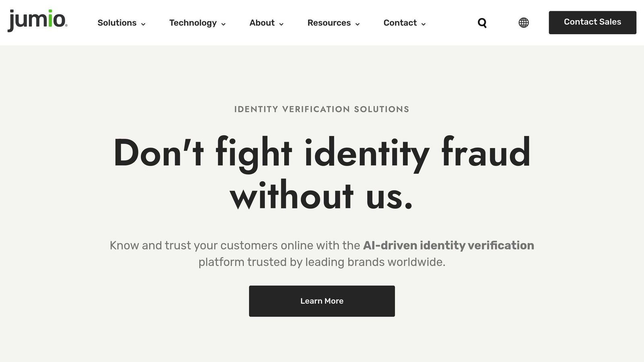Open the search magnifier icon
This screenshot has height=362, width=644.
[x=482, y=23]
